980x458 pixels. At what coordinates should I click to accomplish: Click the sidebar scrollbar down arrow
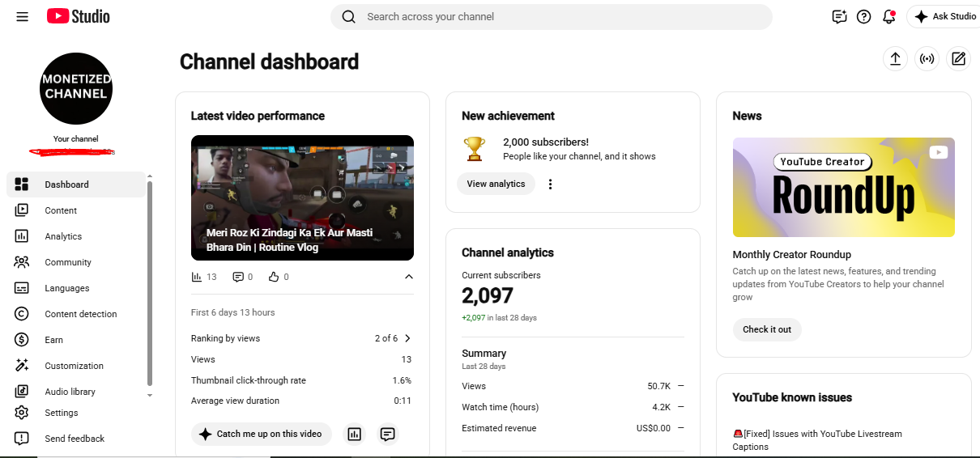click(x=149, y=396)
